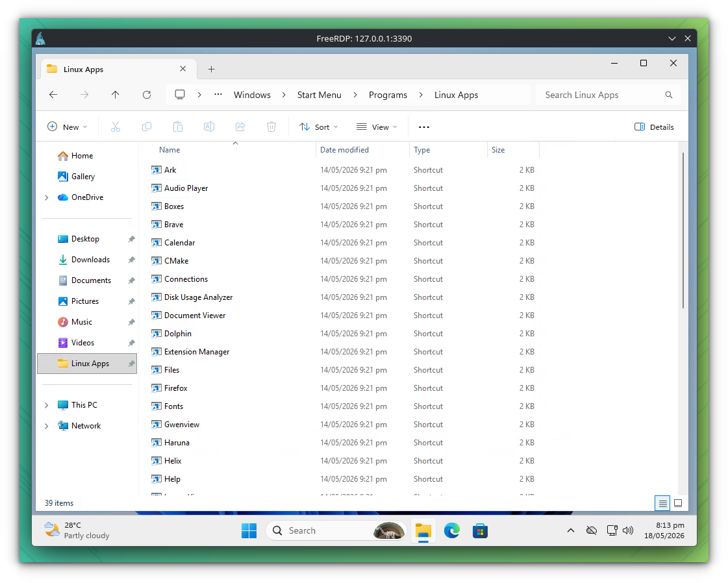The width and height of the screenshot is (728, 583).
Task: Go forward with the right arrow
Action: [84, 95]
